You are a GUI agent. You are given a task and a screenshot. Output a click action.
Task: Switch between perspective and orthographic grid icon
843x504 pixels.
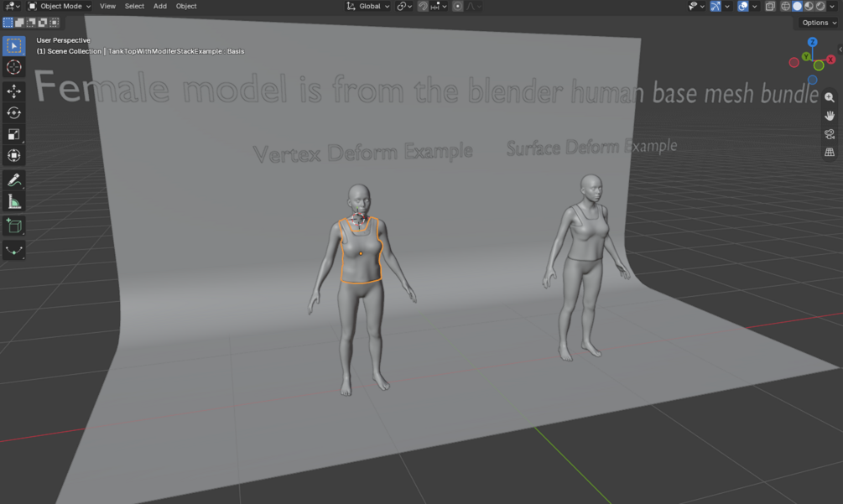click(830, 153)
